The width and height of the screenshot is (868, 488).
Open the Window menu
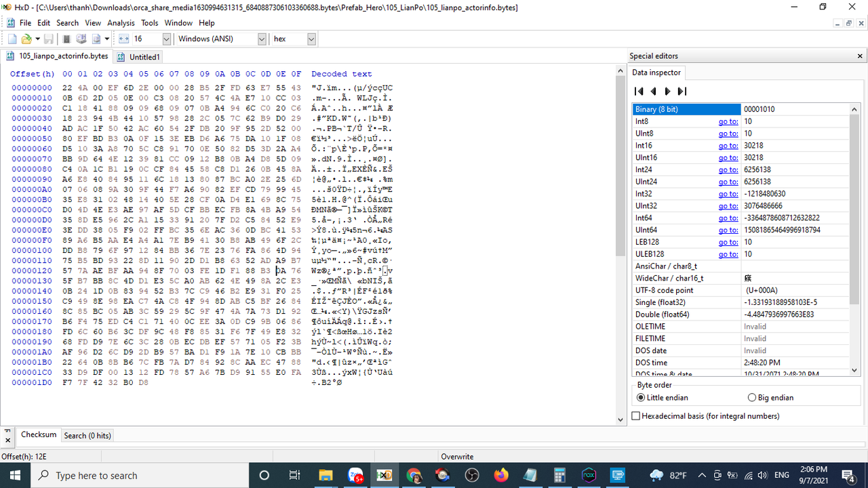point(178,23)
